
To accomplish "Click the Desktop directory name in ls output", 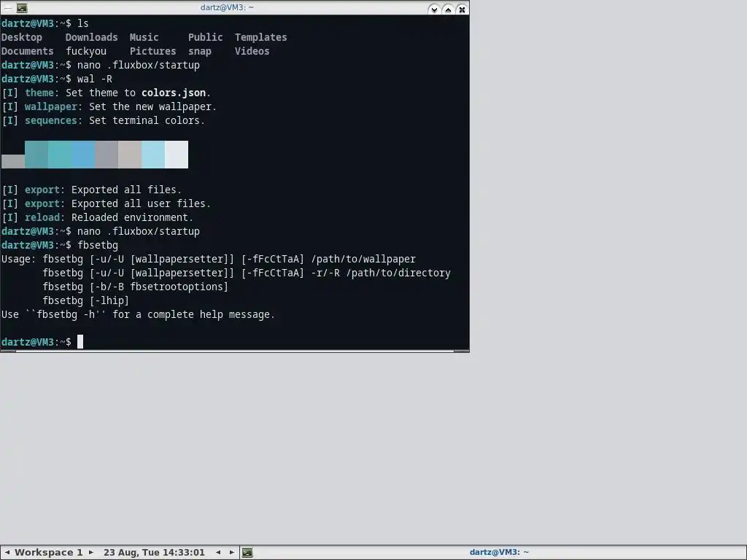I will [x=21, y=37].
